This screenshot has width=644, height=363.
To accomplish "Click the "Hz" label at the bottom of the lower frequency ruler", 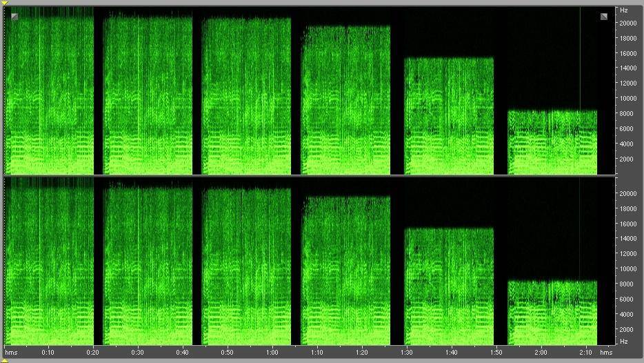I will [x=623, y=342].
